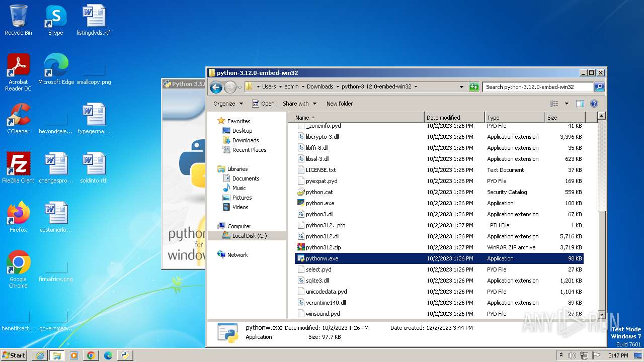Open Pictures library
Screen dimensions: 644x362
pyautogui.click(x=242, y=198)
